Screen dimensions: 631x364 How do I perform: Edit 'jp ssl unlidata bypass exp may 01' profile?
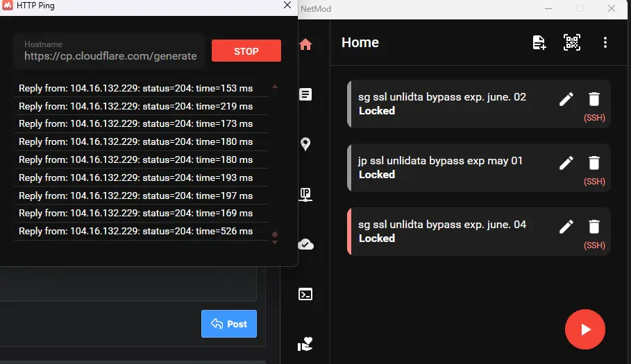pos(566,163)
